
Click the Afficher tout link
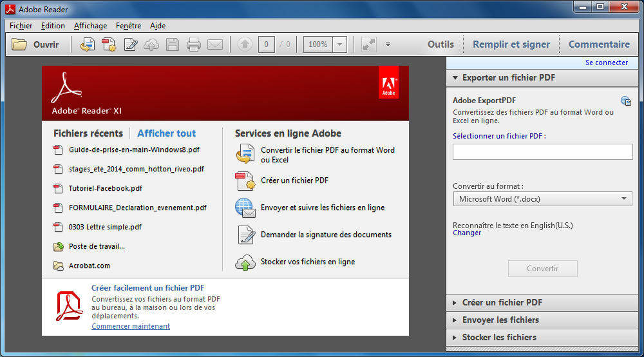pyautogui.click(x=166, y=133)
